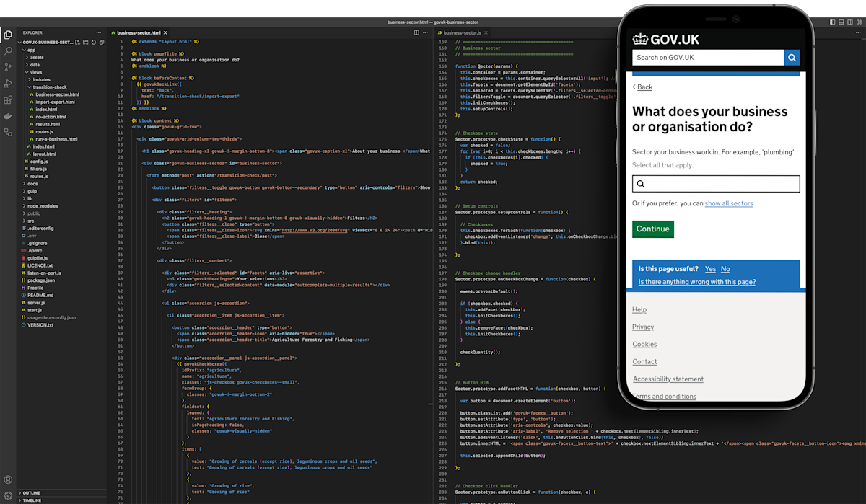
Task: Toggle secondary sidebar layout icon
Action: [x=849, y=22]
